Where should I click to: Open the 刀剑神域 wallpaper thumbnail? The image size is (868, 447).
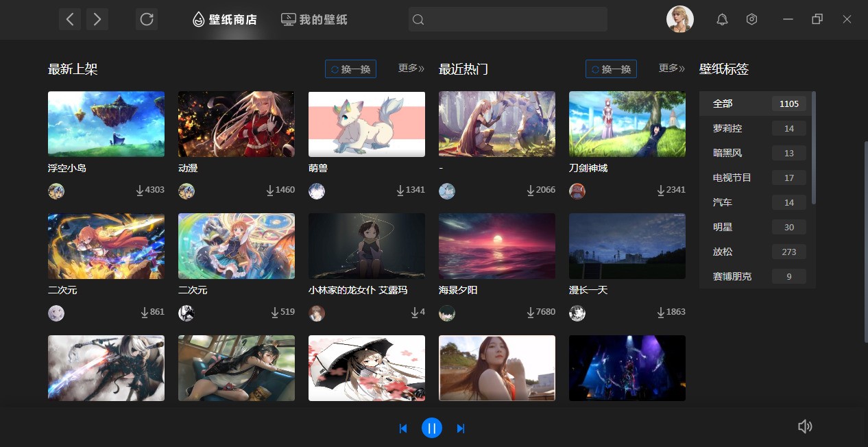click(627, 124)
